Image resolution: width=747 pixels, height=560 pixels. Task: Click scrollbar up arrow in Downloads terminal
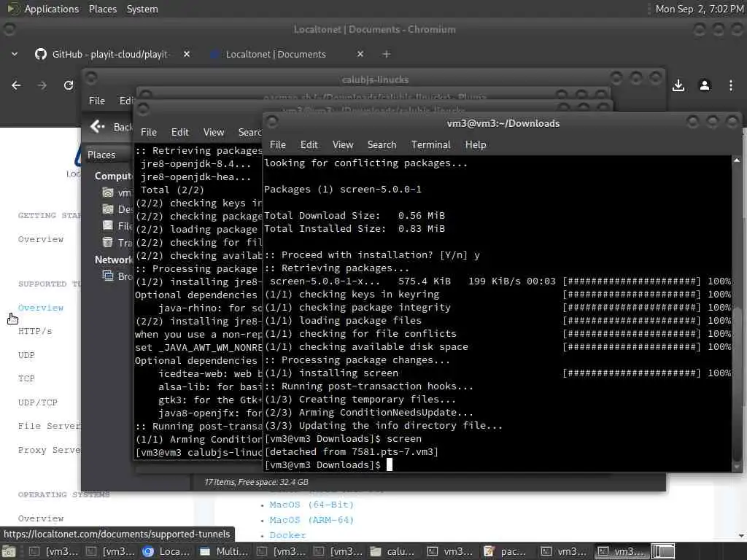737,160
